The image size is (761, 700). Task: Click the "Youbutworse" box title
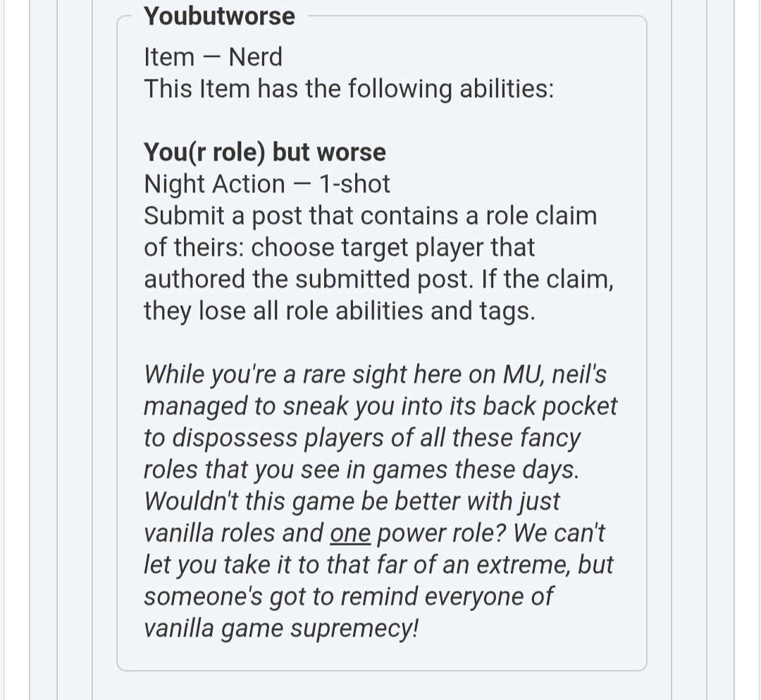(x=219, y=16)
